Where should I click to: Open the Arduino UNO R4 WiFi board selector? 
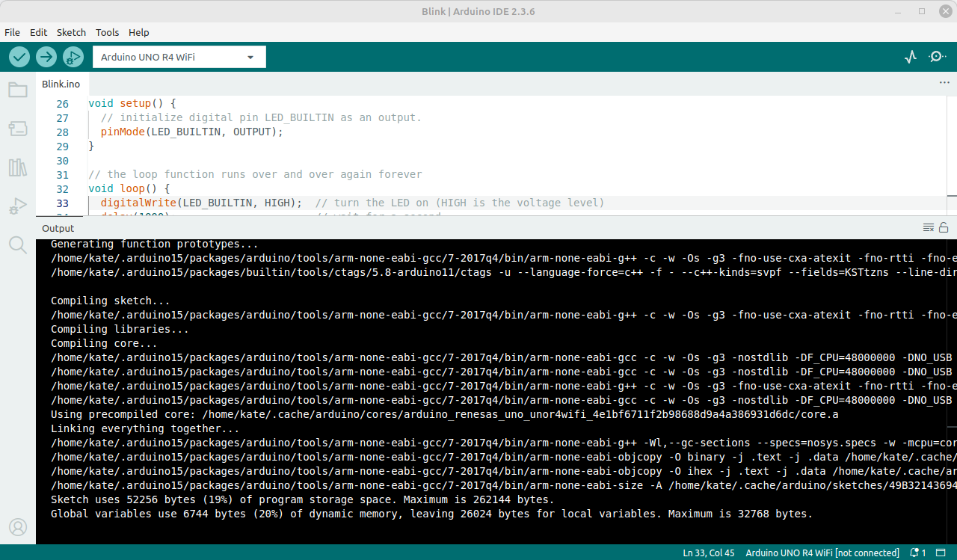pos(178,56)
